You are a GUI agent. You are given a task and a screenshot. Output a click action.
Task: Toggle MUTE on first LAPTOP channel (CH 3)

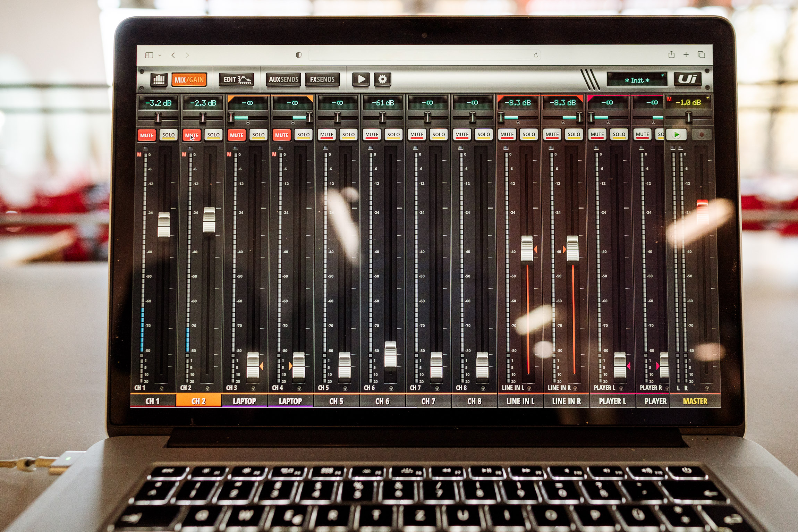click(237, 135)
